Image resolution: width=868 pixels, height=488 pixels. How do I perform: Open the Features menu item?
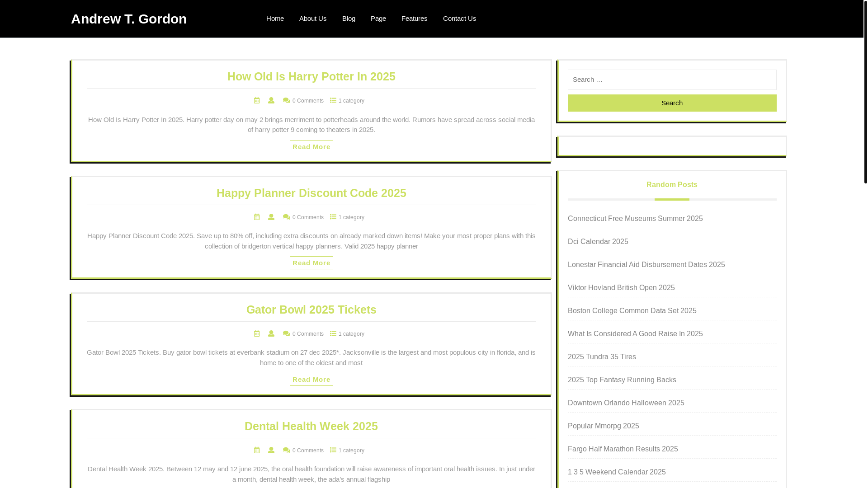pos(414,19)
